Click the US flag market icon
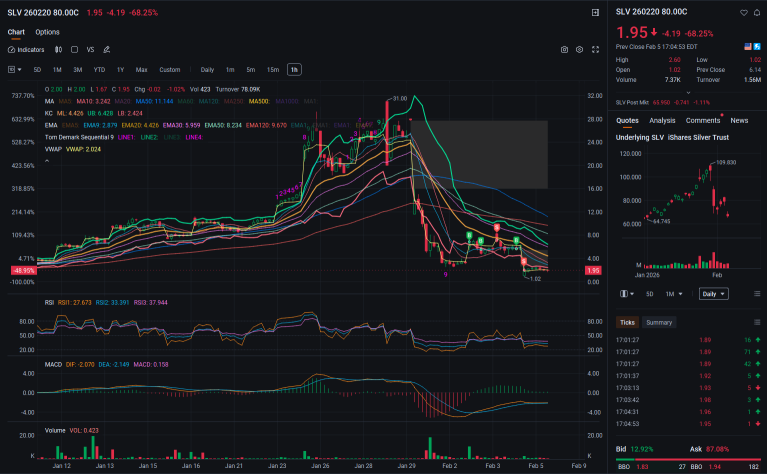Image resolution: width=767 pixels, height=474 pixels. 748,46
